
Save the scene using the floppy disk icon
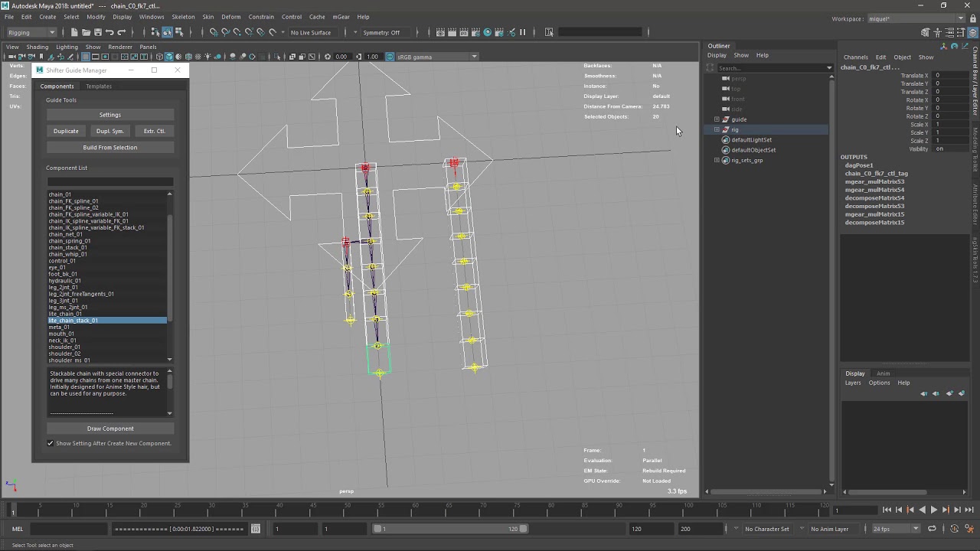(x=98, y=32)
